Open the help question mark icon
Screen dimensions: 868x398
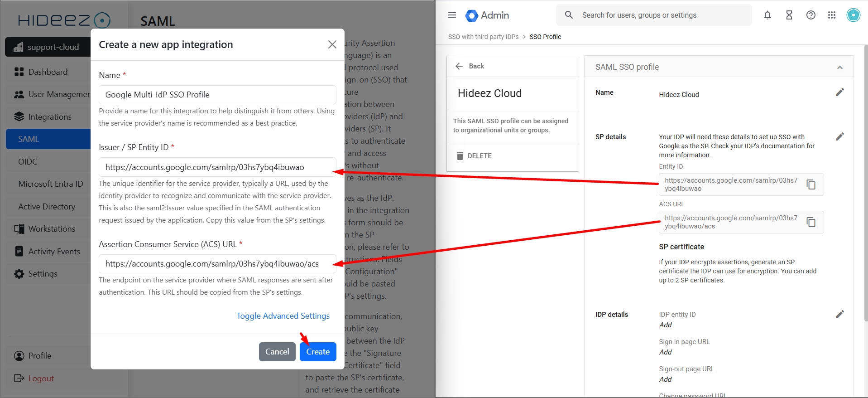(x=811, y=15)
